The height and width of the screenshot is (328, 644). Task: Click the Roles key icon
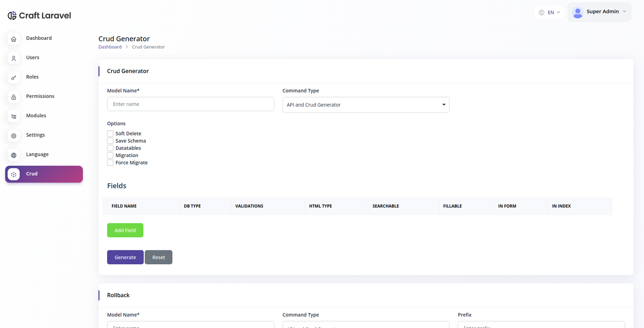coord(14,78)
